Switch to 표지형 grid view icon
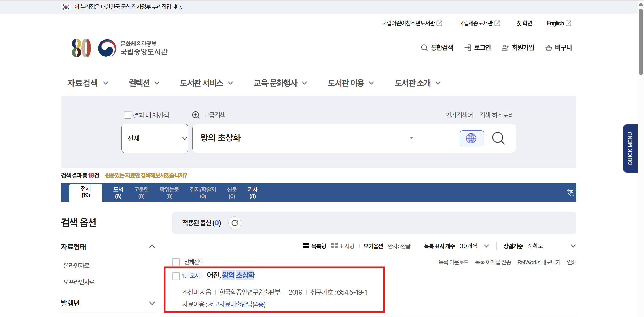 [334, 246]
